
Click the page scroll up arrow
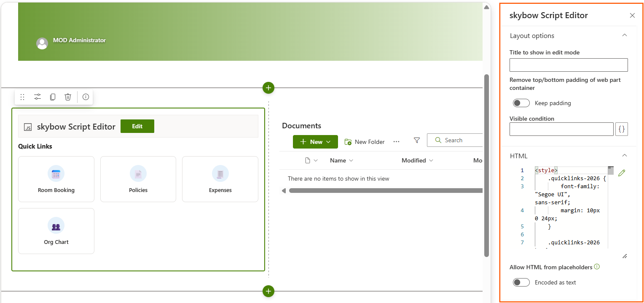pos(487,7)
